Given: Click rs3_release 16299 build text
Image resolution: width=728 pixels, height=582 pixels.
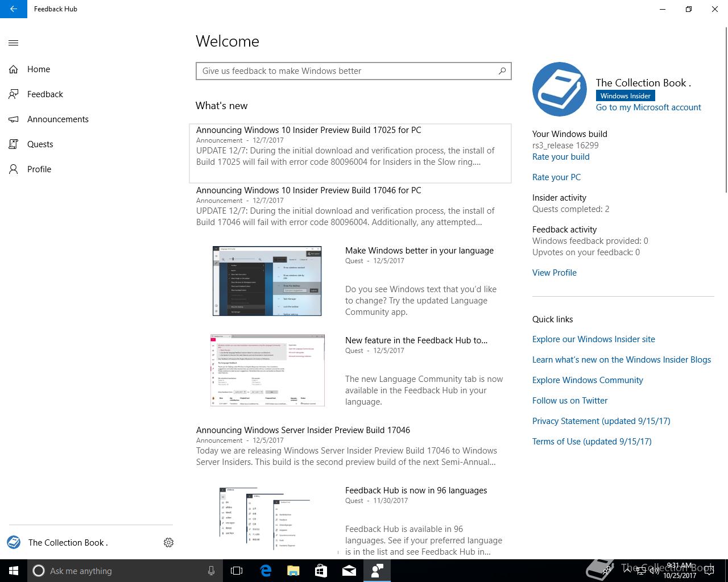Looking at the screenshot, I should tap(565, 145).
